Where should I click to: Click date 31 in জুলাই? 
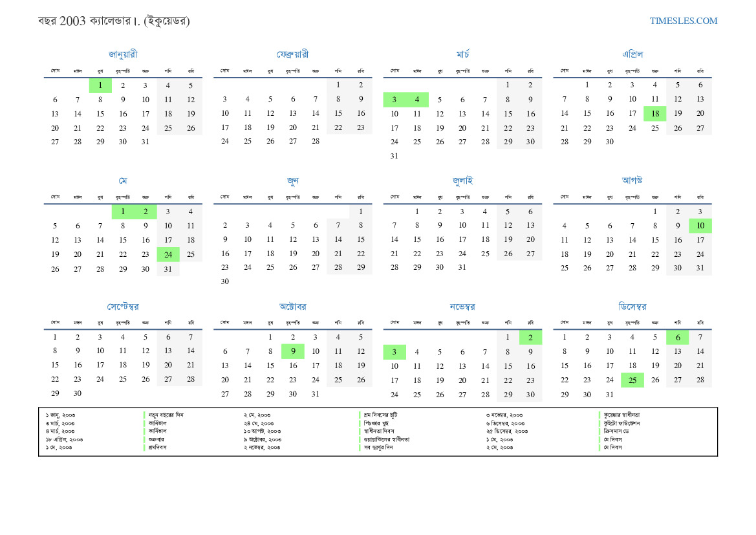462,267
